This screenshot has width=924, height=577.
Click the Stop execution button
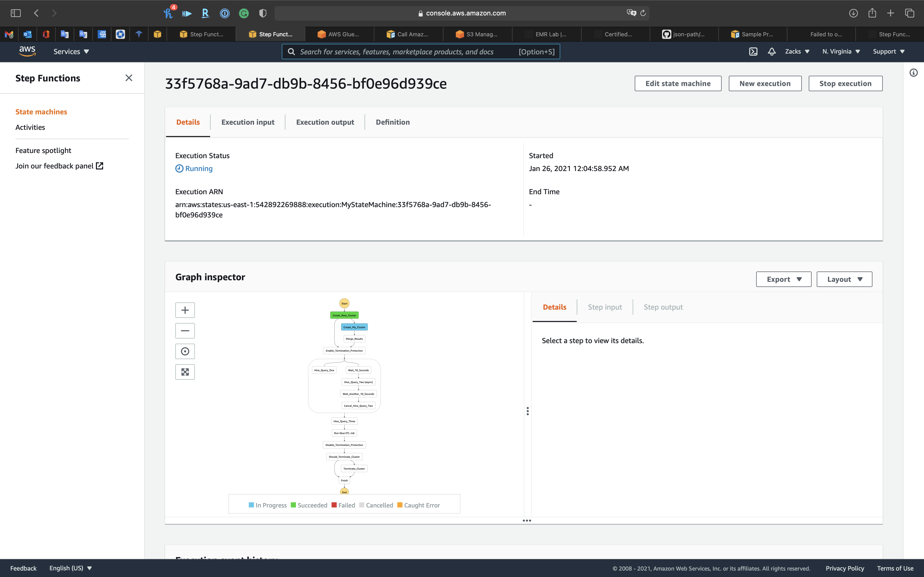845,83
